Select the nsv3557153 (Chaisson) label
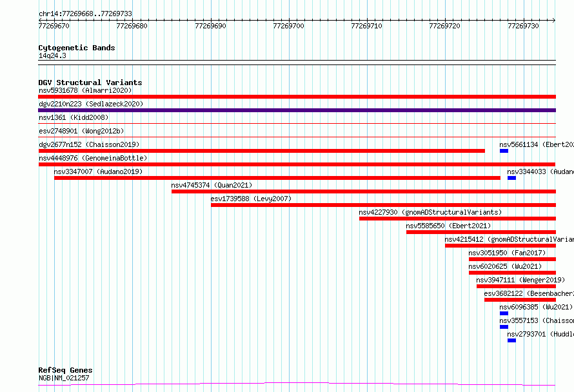 (x=537, y=320)
